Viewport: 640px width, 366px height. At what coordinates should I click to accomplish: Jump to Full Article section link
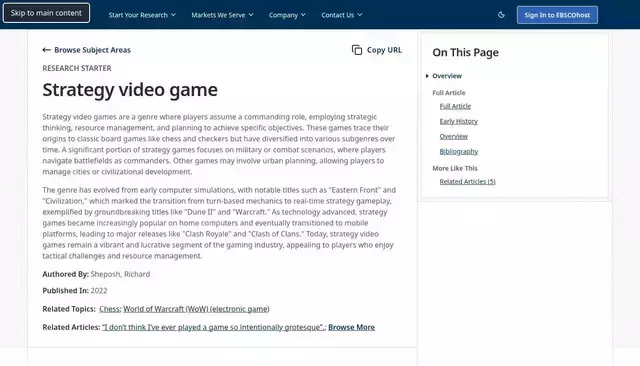coord(455,106)
